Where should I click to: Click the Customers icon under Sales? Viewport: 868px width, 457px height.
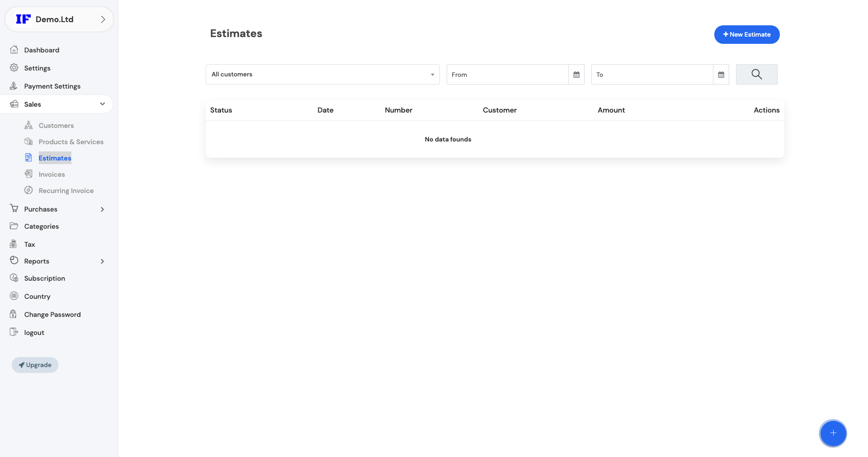[28, 125]
